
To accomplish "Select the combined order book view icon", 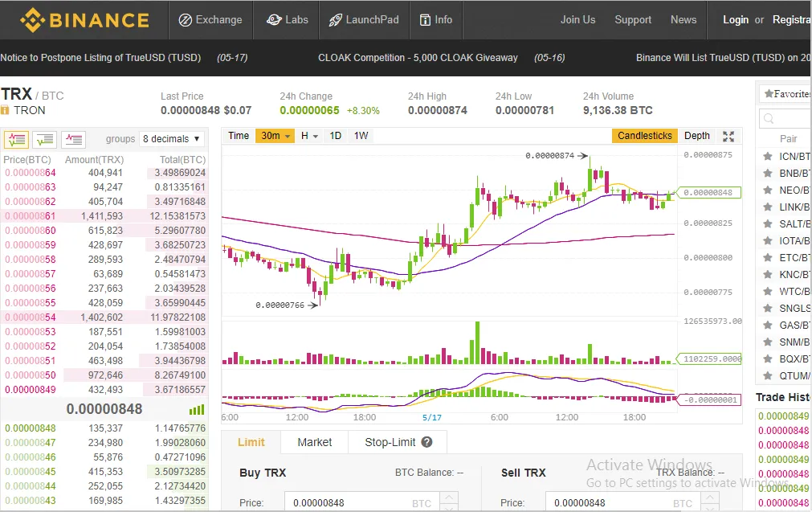I will point(17,139).
